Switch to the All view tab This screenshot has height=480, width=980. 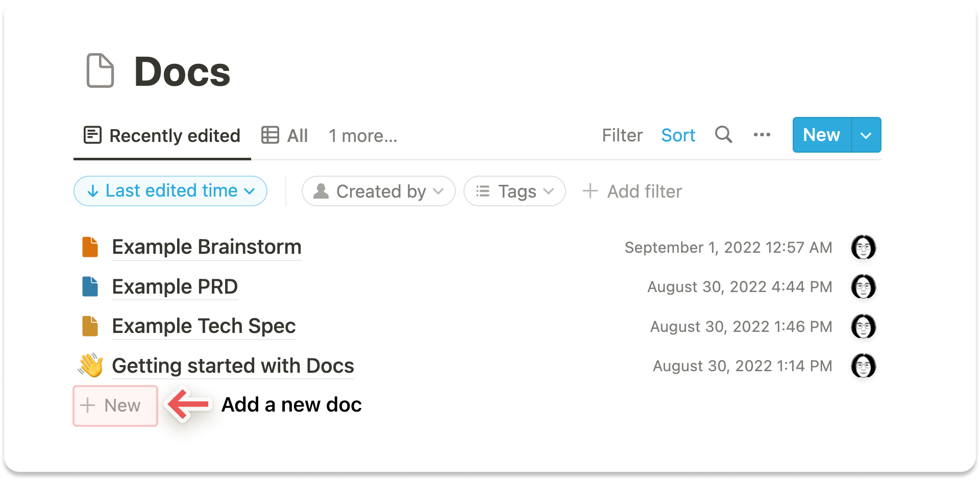(285, 136)
